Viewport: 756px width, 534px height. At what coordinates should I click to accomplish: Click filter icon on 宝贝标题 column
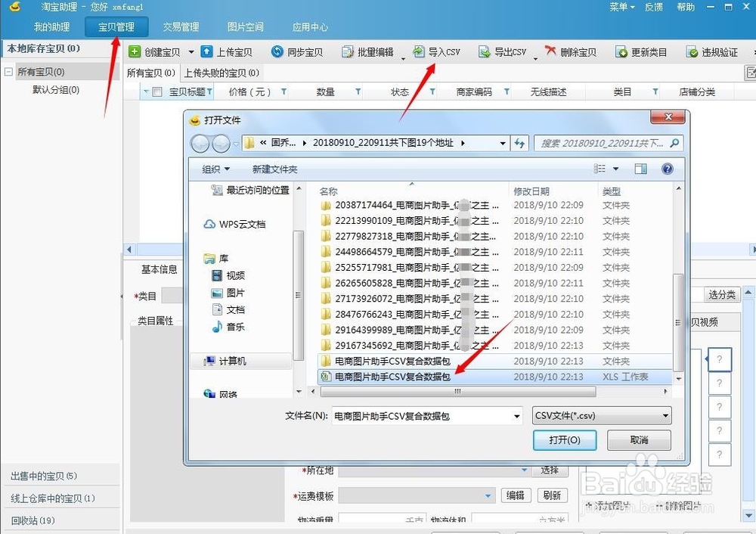pyautogui.click(x=209, y=92)
